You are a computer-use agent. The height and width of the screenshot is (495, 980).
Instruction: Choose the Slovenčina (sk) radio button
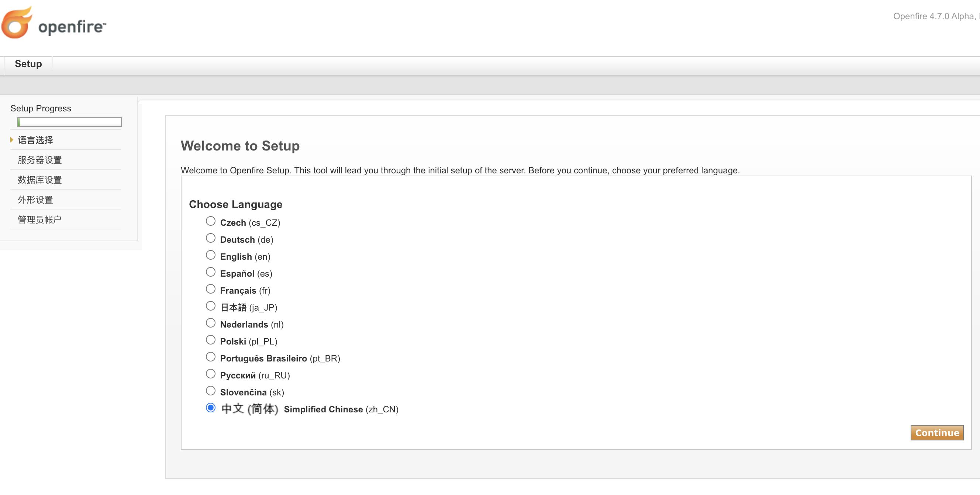click(x=210, y=391)
